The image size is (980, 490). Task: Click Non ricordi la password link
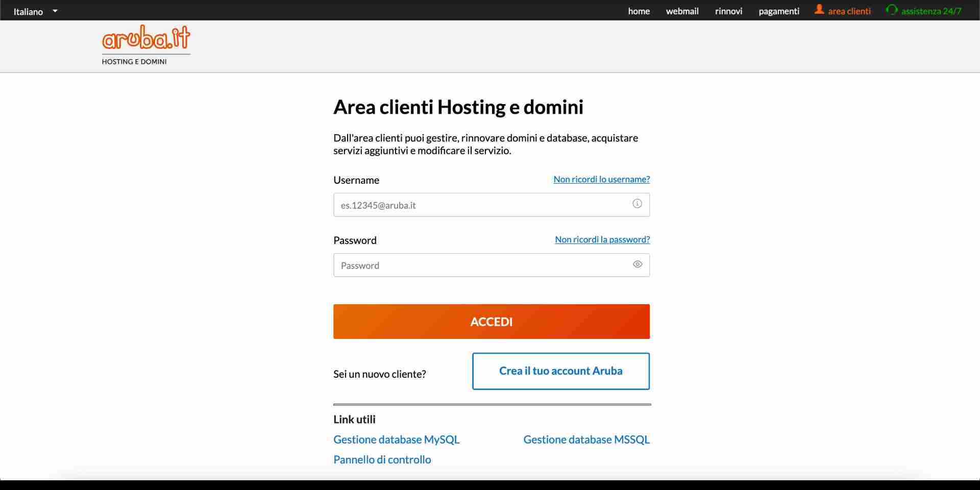[602, 239]
